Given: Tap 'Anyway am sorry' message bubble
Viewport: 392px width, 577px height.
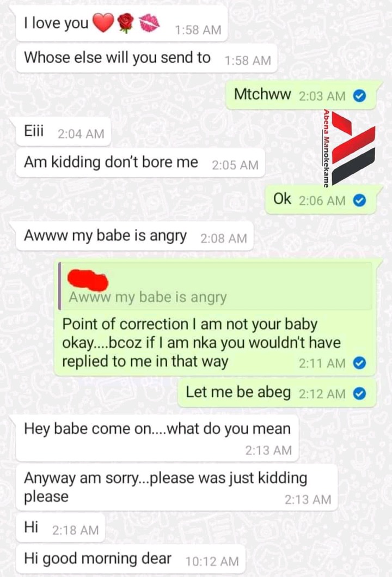Looking at the screenshot, I should click(x=176, y=487).
